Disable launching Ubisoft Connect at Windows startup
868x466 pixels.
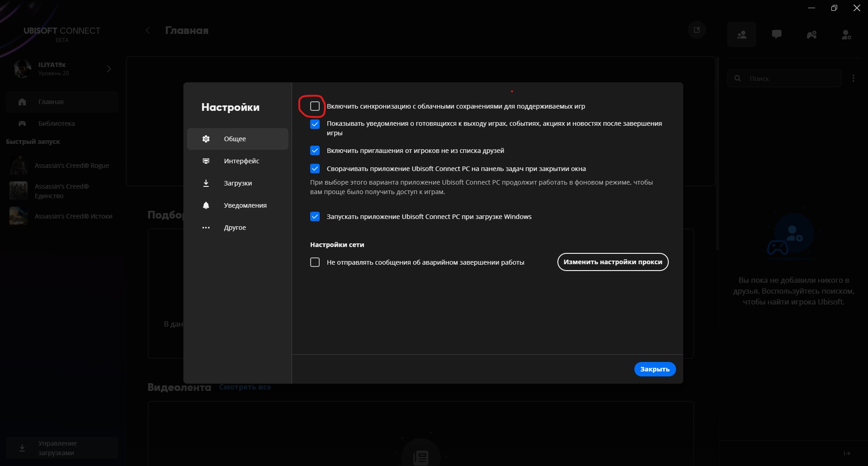(x=315, y=217)
